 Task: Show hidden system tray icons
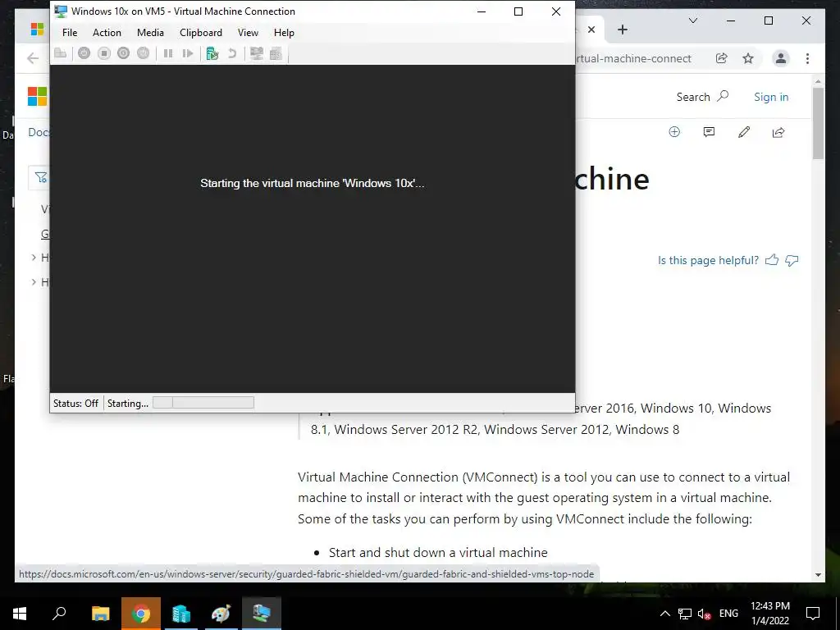pos(664,614)
